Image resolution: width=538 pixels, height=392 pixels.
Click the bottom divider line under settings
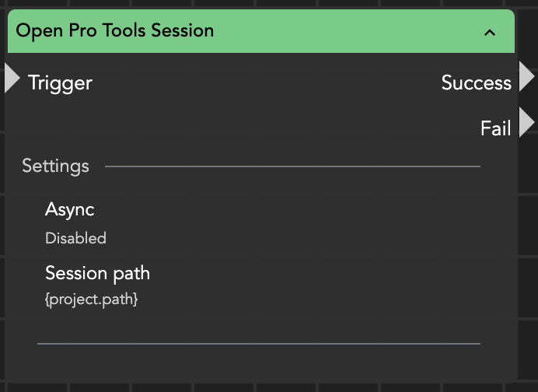point(258,343)
